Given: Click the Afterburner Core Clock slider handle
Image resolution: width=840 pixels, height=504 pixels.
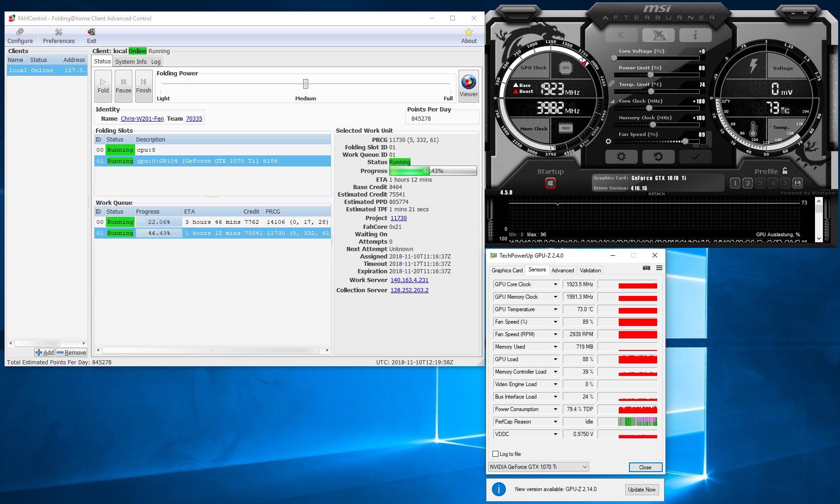Looking at the screenshot, I should (x=649, y=108).
